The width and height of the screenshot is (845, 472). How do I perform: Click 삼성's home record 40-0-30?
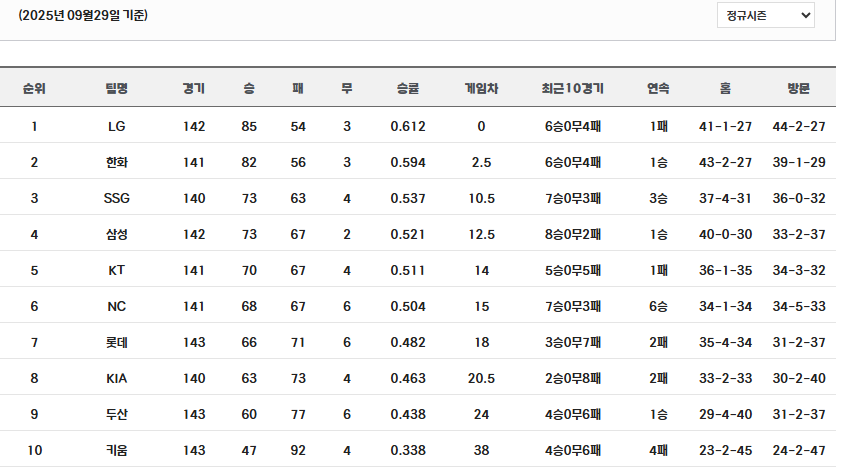725,234
